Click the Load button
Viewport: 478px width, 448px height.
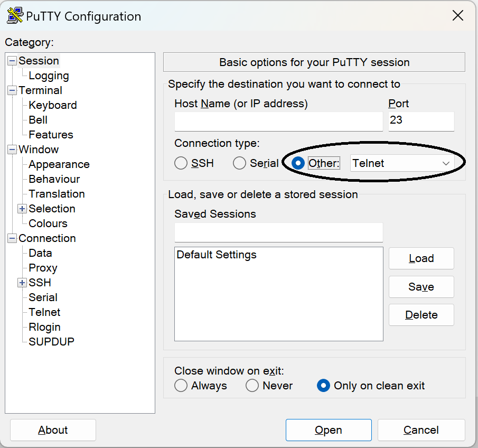(421, 258)
